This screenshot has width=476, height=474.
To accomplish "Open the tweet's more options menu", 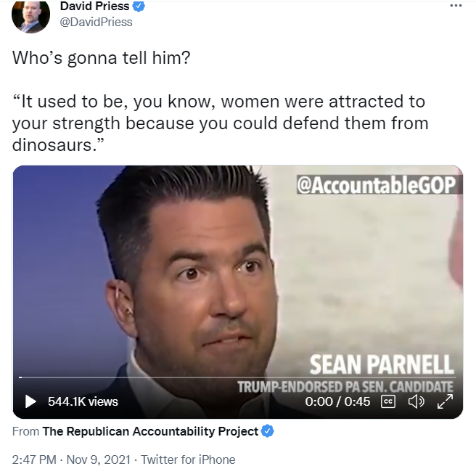I will point(456,6).
